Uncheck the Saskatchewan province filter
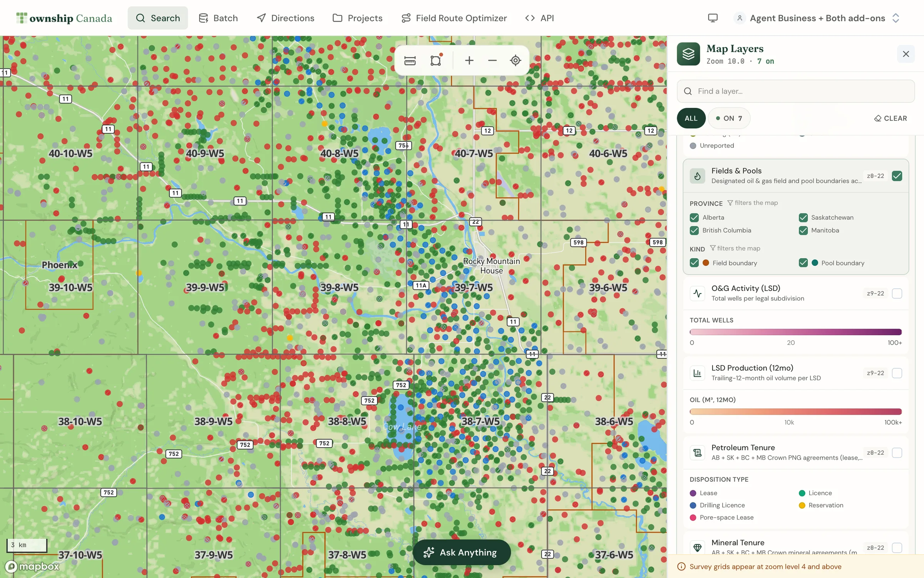The width and height of the screenshot is (924, 578). click(803, 218)
